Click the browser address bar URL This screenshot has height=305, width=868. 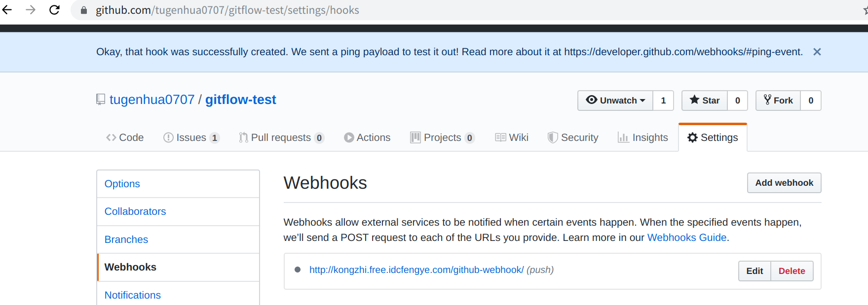pyautogui.click(x=227, y=10)
